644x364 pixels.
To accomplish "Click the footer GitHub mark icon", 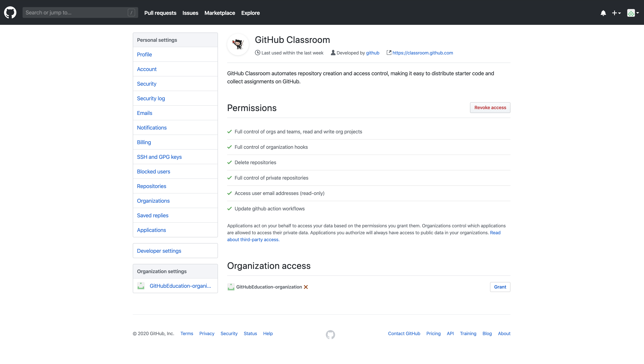I will pyautogui.click(x=330, y=335).
